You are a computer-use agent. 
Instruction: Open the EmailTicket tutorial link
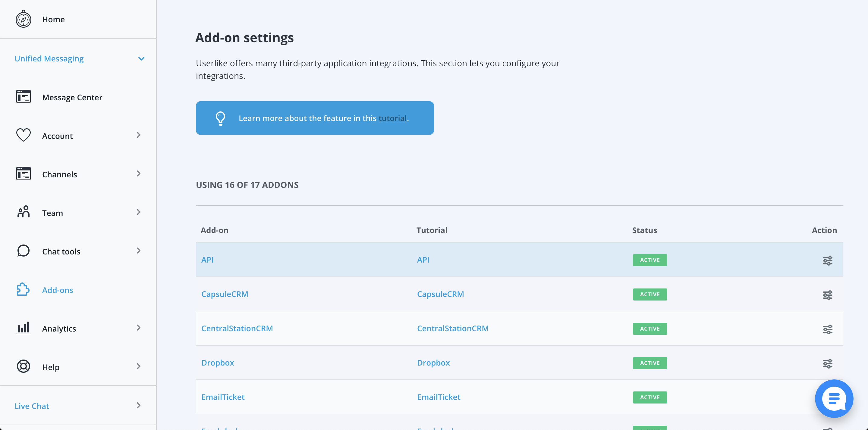point(439,397)
